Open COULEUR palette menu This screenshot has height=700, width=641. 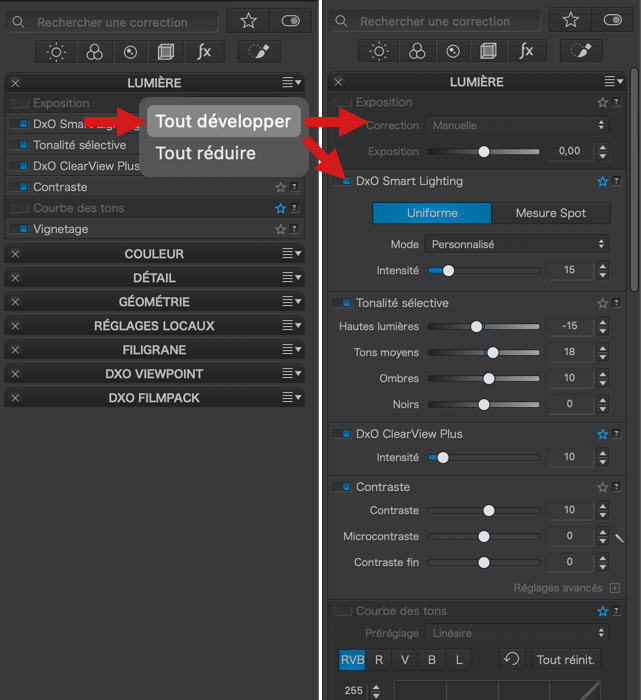click(x=292, y=254)
